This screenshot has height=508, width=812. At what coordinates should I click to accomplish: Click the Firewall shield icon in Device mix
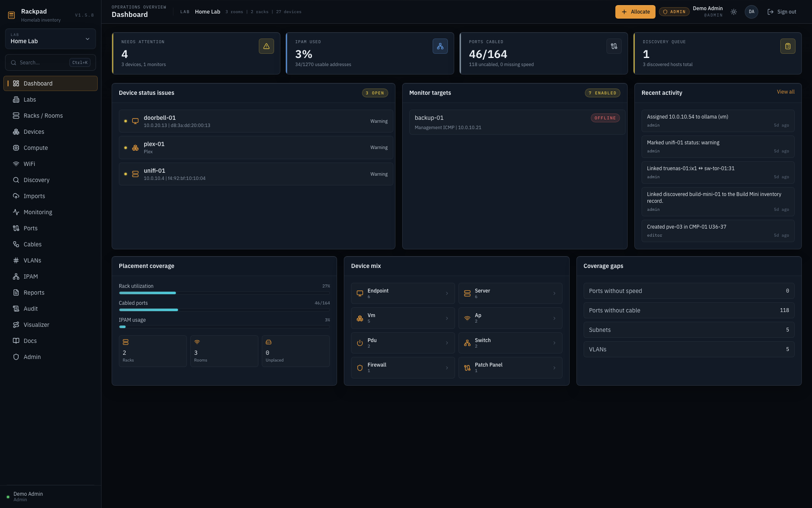coord(360,368)
